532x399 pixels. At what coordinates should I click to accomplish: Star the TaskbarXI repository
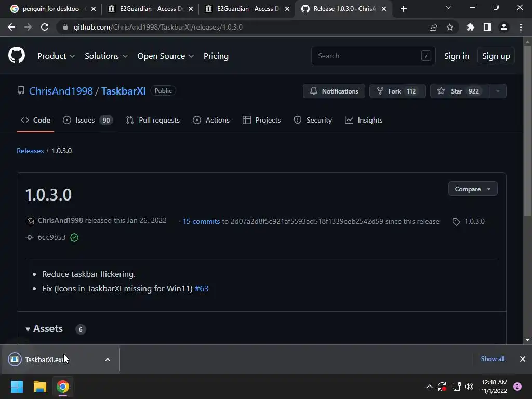460,91
